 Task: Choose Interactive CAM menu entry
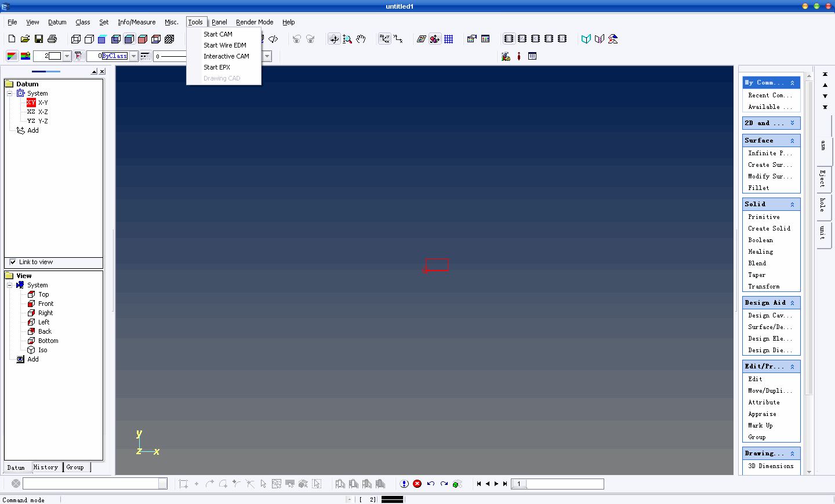pos(224,56)
